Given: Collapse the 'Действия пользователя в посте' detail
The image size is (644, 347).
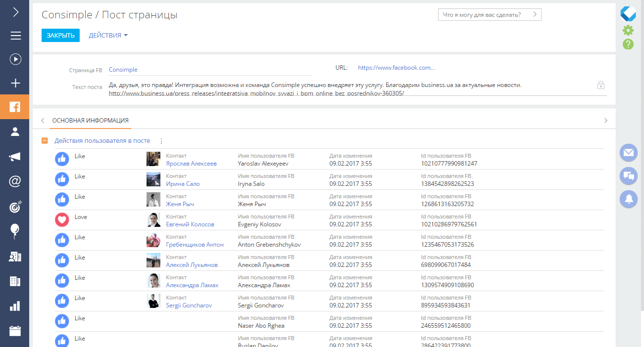Looking at the screenshot, I should [x=45, y=141].
